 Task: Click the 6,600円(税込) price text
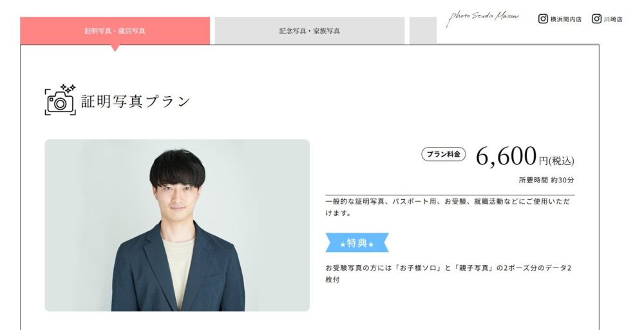point(525,157)
